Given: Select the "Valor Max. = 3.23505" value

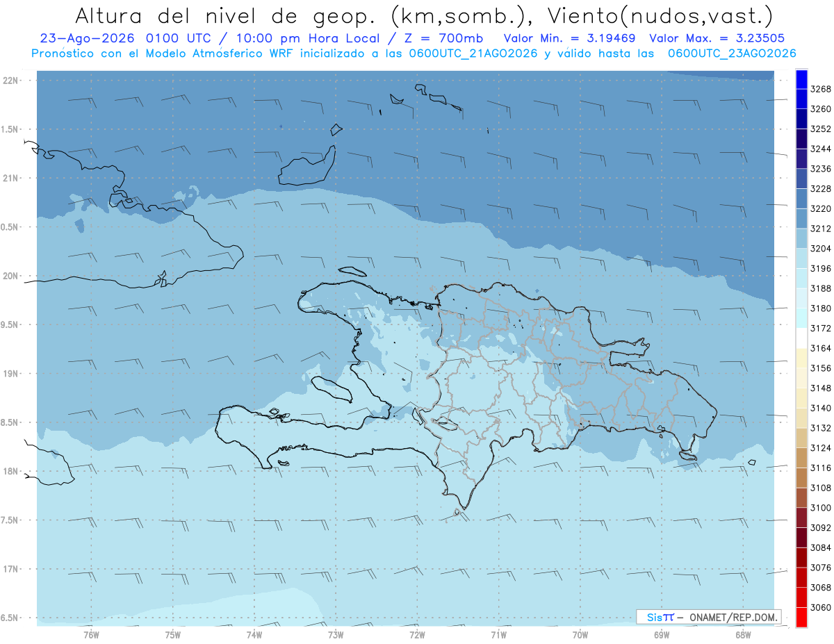Looking at the screenshot, I should click(x=718, y=38).
